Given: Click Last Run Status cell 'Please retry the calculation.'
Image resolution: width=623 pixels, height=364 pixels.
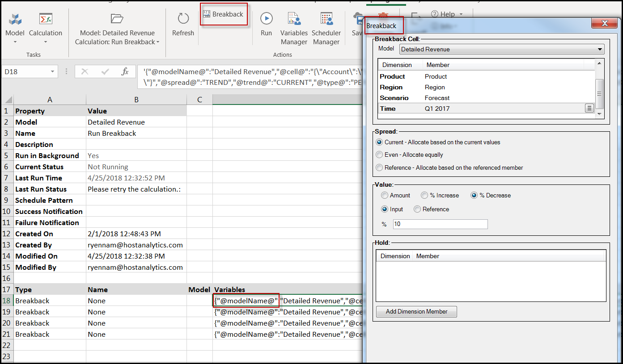Looking at the screenshot, I should pos(136,189).
